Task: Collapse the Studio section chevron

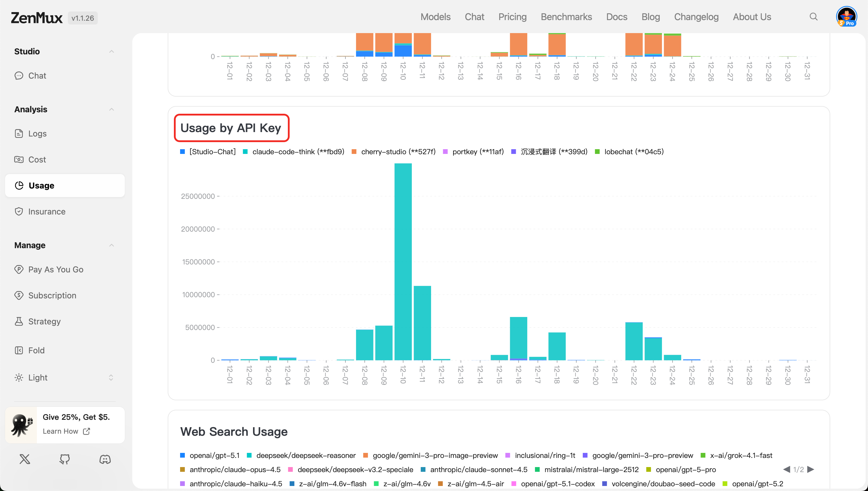Action: (x=112, y=51)
